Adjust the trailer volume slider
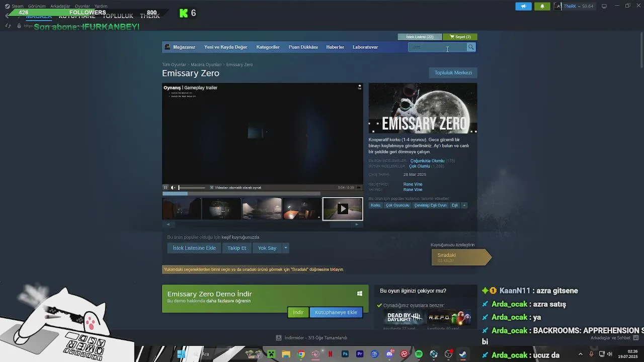The image size is (644, 362). pyautogui.click(x=192, y=188)
